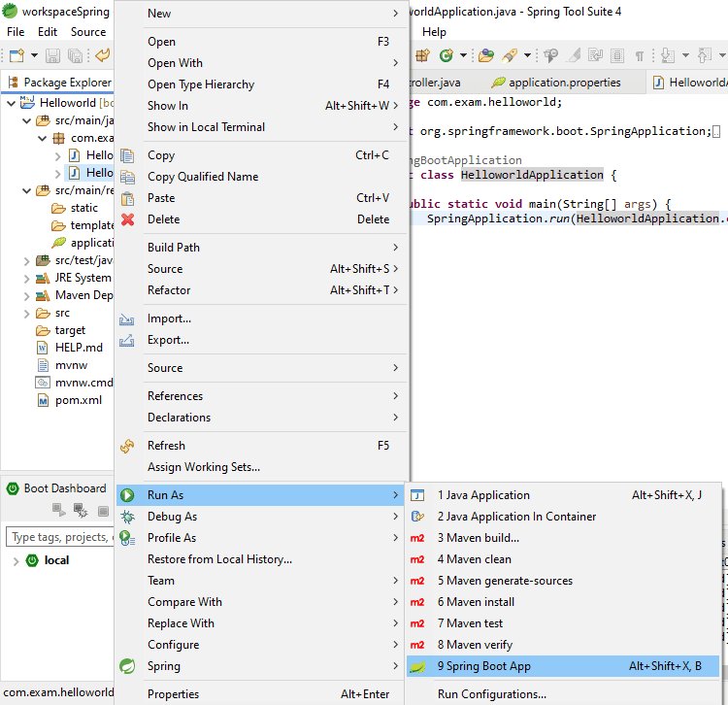Click the Previous Annotation arrow icon
The image size is (728, 705).
[705, 55]
